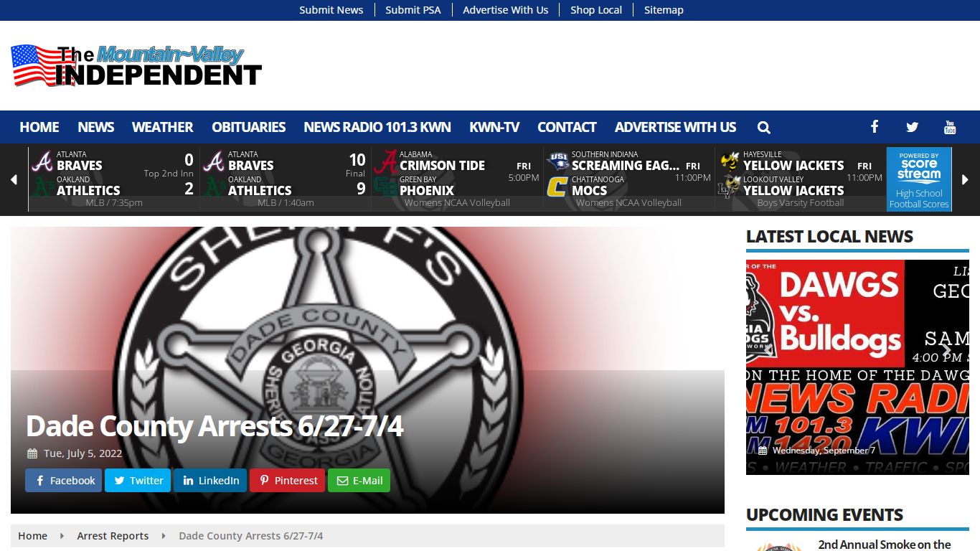Pin the article on Pinterest
This screenshot has height=551, width=980.
[287, 481]
